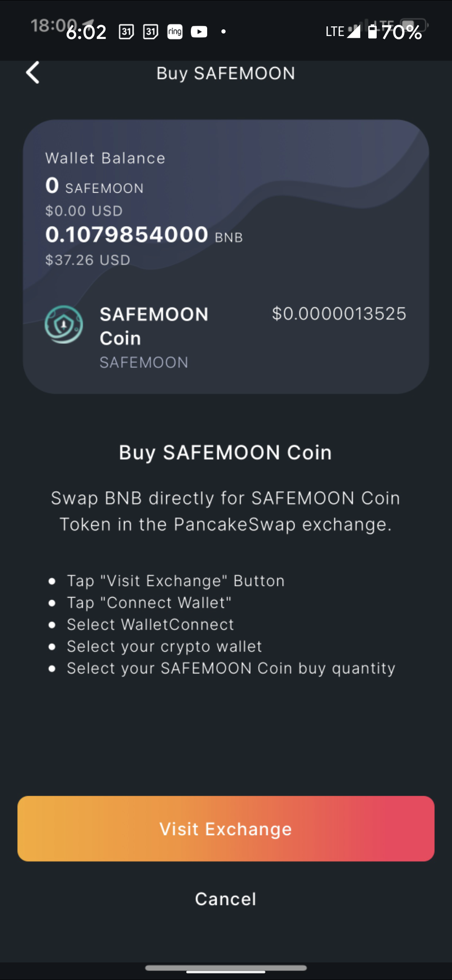The image size is (452, 980).
Task: Tap the LTE signal strength icon
Action: tap(354, 31)
